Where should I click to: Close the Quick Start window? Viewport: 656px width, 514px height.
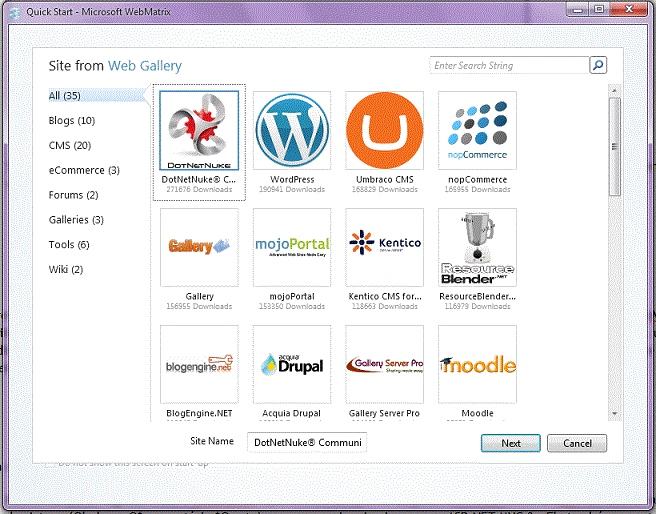629,9
